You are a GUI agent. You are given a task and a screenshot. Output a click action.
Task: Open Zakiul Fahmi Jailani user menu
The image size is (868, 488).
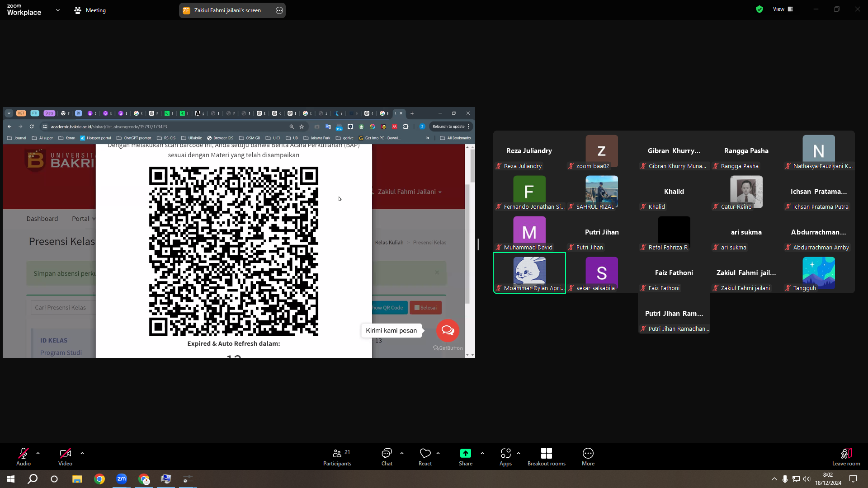pos(410,192)
